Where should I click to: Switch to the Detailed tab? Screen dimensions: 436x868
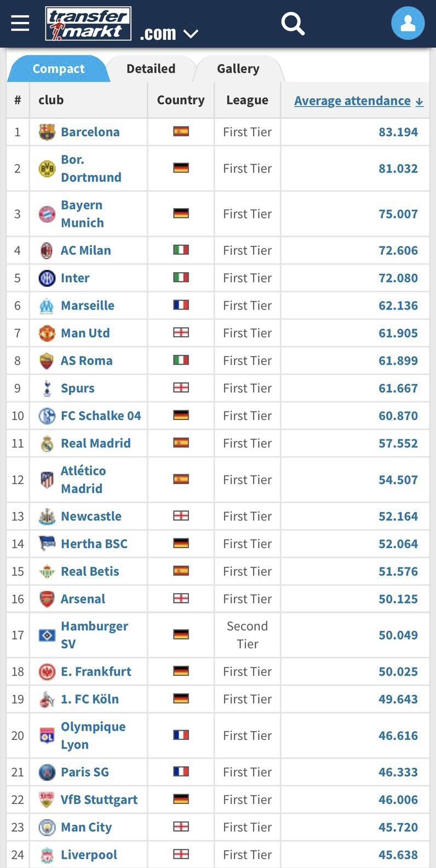tap(151, 69)
